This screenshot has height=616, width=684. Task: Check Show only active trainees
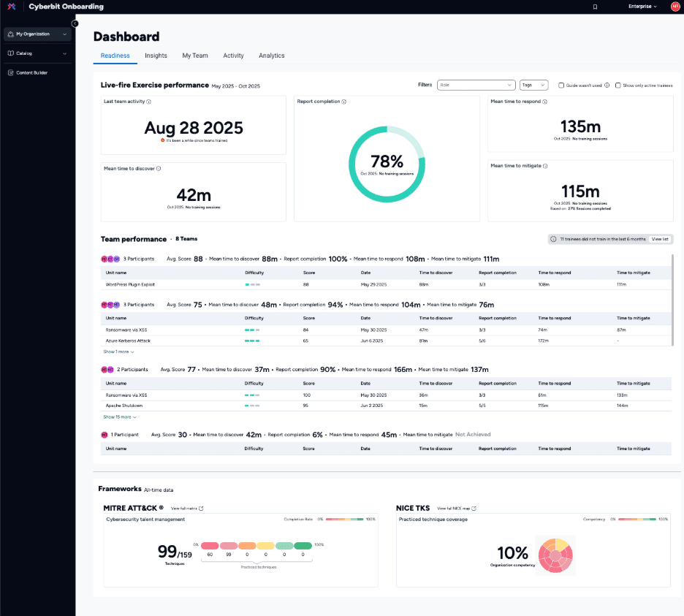click(x=619, y=85)
